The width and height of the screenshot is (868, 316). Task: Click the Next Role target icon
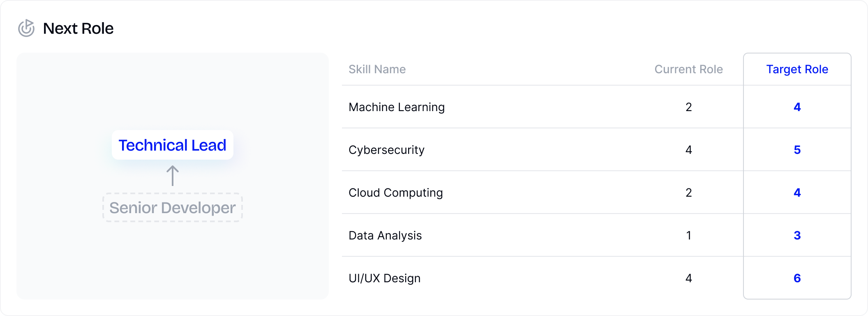pos(26,28)
